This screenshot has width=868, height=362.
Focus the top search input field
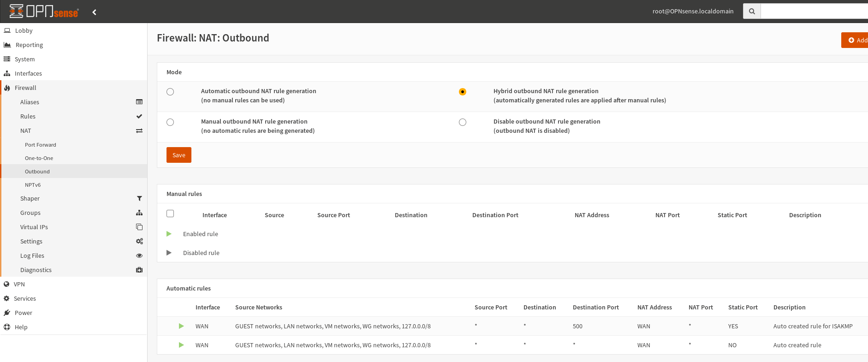[814, 11]
